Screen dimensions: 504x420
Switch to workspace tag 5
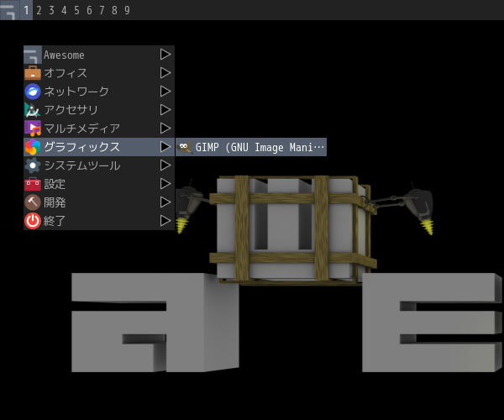tap(76, 10)
